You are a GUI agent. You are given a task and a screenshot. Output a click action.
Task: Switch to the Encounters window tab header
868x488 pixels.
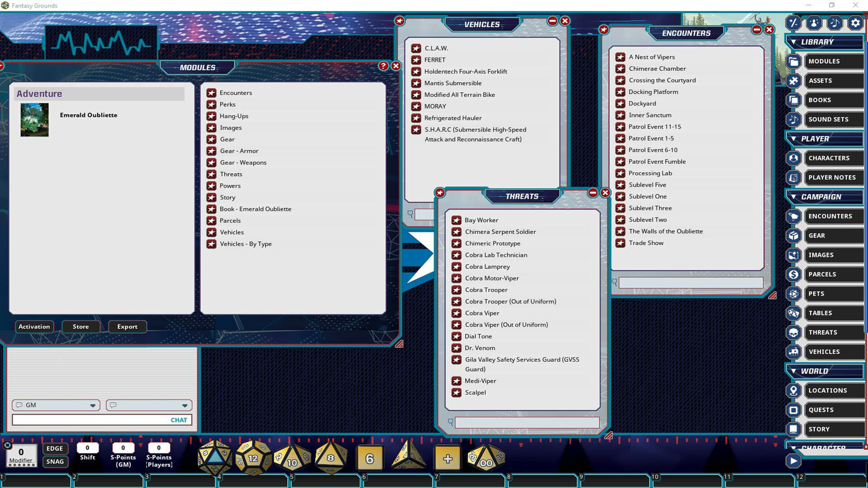(x=686, y=33)
